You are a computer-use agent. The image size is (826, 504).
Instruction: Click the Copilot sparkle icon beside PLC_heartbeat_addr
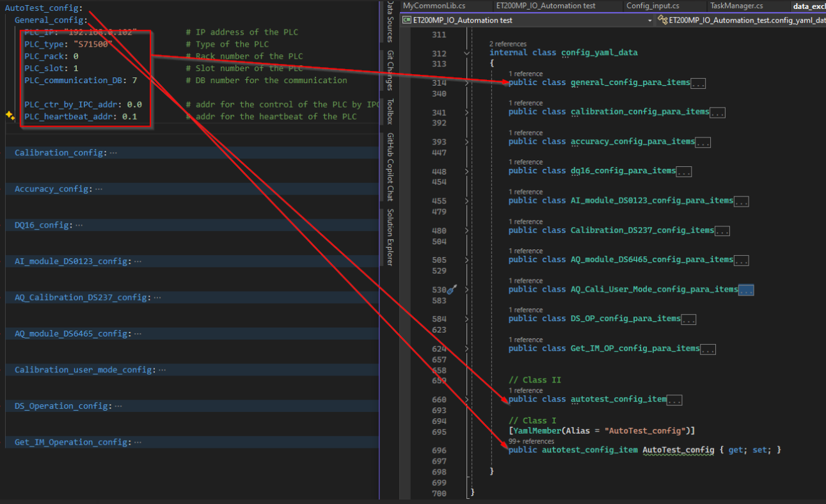(x=10, y=116)
